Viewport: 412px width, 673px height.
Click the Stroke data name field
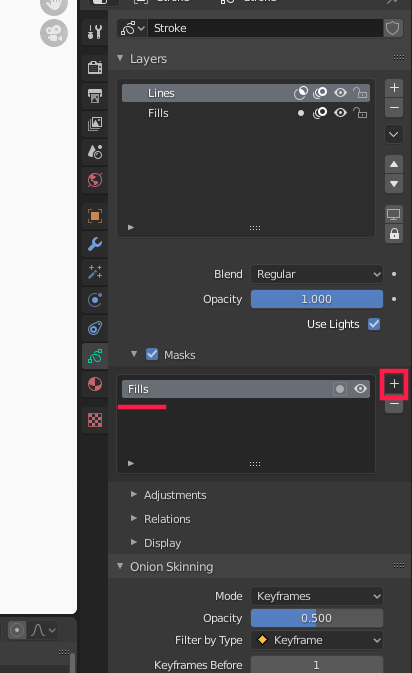pos(265,28)
